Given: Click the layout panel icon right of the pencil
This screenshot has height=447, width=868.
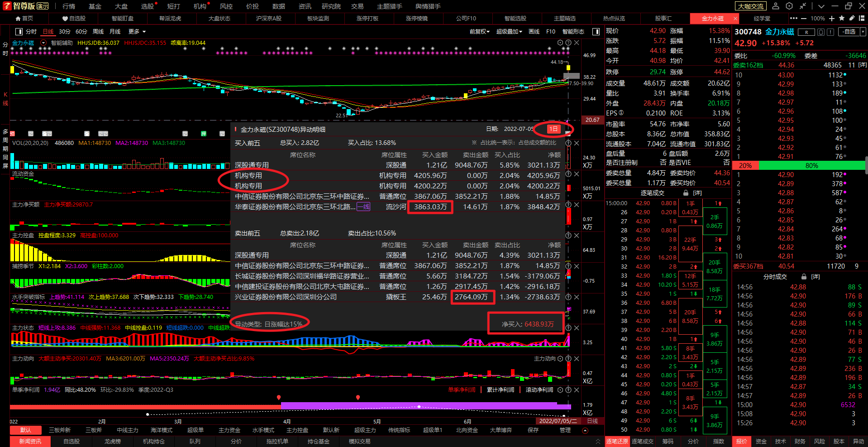Looking at the screenshot, I should pyautogui.click(x=862, y=18).
